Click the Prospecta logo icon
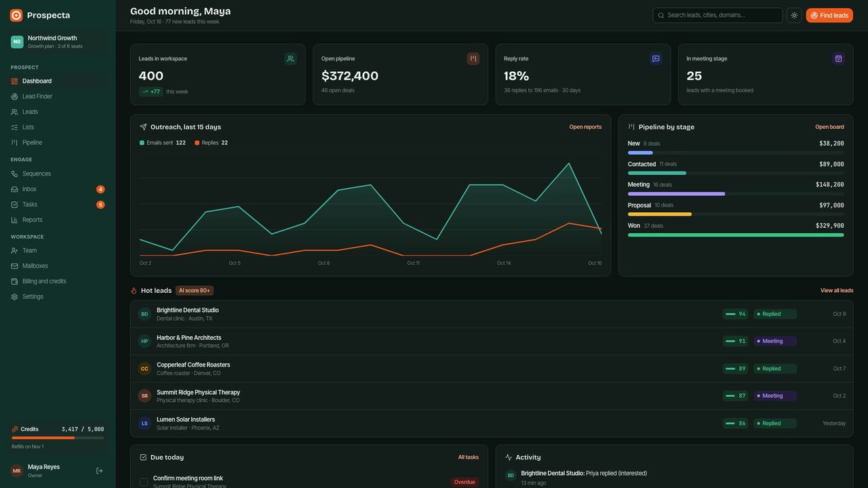 coord(16,15)
